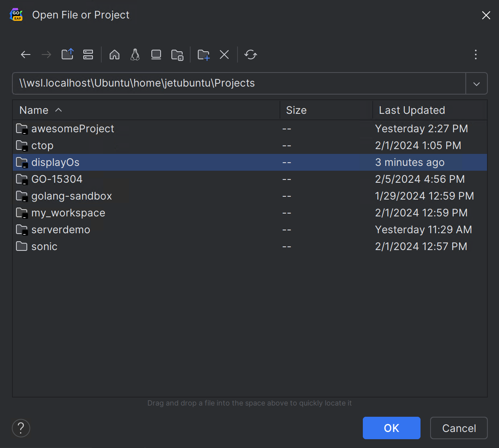Open the kebab menu for more options
Image resolution: width=499 pixels, height=448 pixels.
coord(475,54)
